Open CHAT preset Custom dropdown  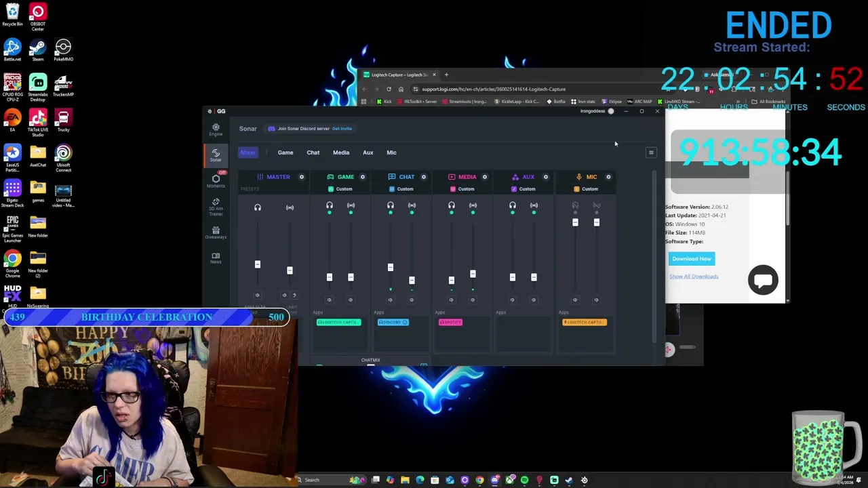401,189
